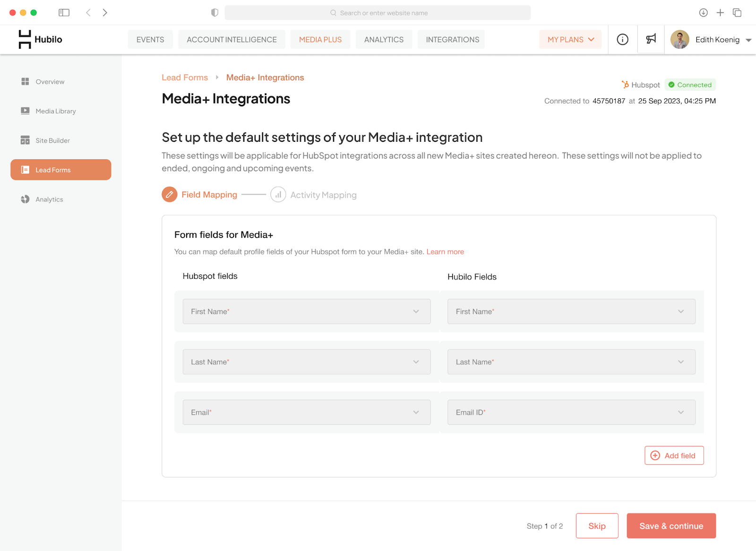Open Hubilo Last Name dropdown
Image resolution: width=756 pixels, height=551 pixels.
571,362
